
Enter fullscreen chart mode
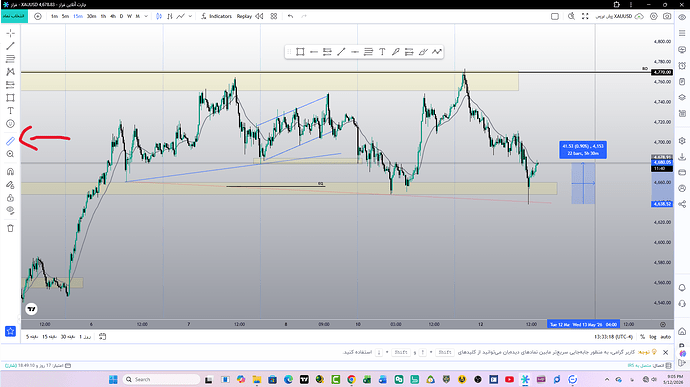pyautogui.click(x=585, y=16)
